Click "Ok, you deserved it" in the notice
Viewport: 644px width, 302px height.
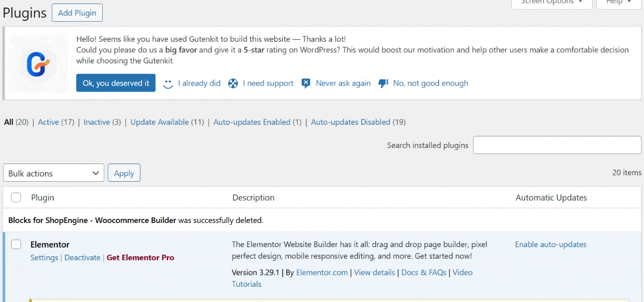pyautogui.click(x=116, y=83)
